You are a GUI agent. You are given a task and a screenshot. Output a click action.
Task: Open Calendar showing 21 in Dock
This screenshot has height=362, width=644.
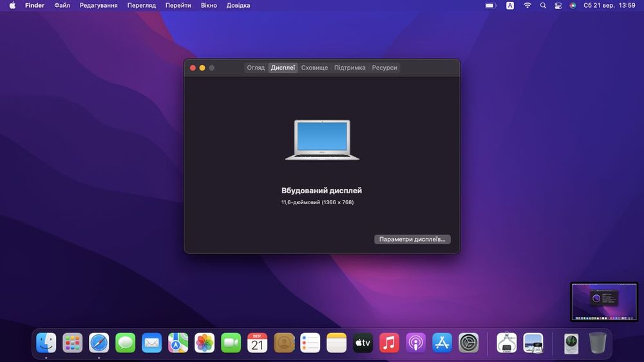coord(257,343)
